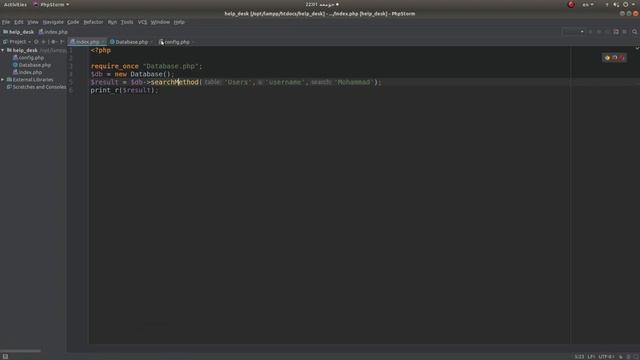Viewport: 640px width, 360px height.
Task: Hide the Project tool window
Action: pos(62,42)
